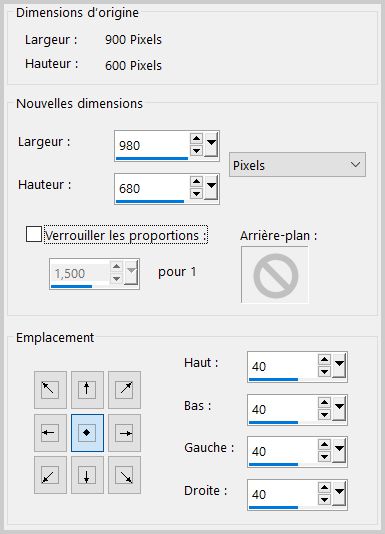Click the Arrière-plan color swatch
385x534 pixels.
click(275, 274)
